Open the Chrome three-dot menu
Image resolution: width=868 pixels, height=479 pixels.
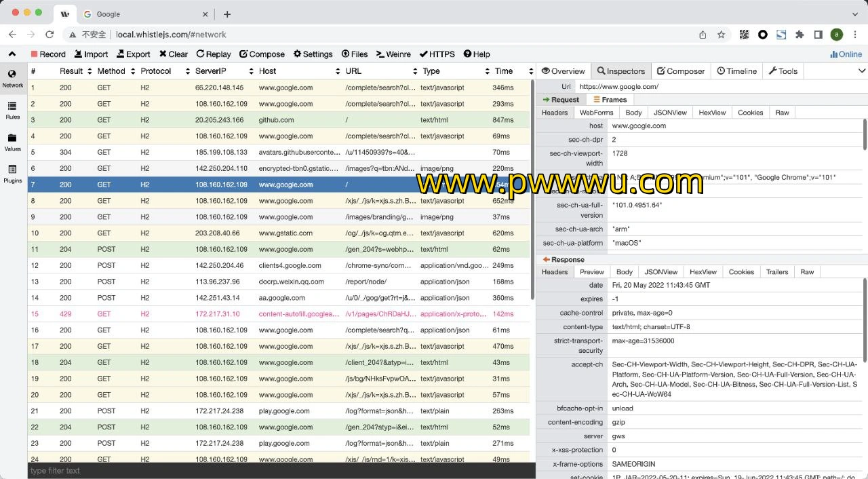coord(856,35)
